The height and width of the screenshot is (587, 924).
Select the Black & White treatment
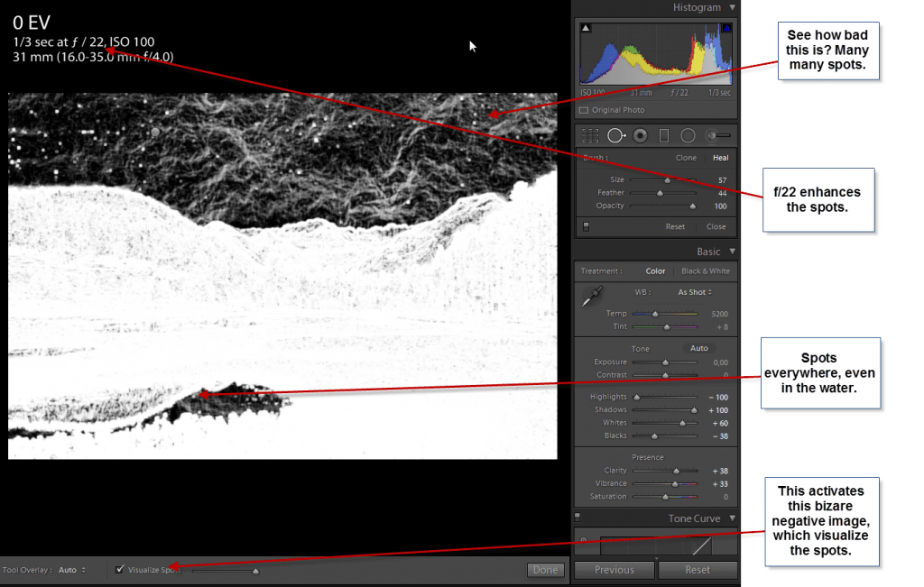705,271
